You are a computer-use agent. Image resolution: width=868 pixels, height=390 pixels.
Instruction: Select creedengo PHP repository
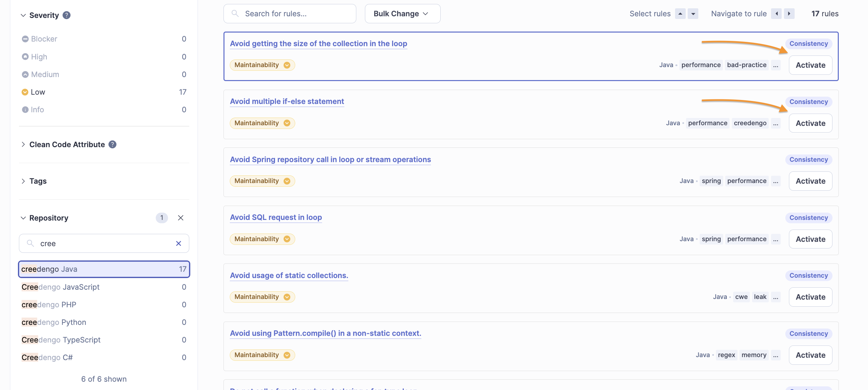104,304
